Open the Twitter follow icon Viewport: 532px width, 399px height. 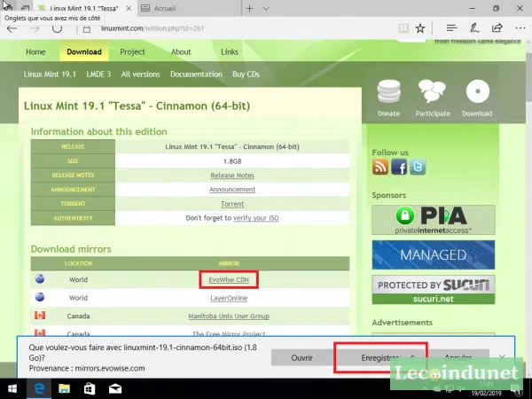click(x=418, y=167)
